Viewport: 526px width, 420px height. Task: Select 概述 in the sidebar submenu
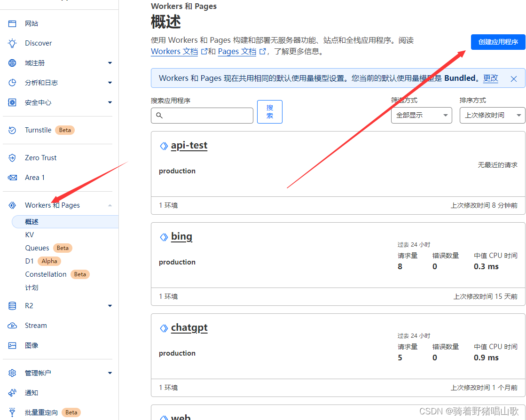click(65, 222)
